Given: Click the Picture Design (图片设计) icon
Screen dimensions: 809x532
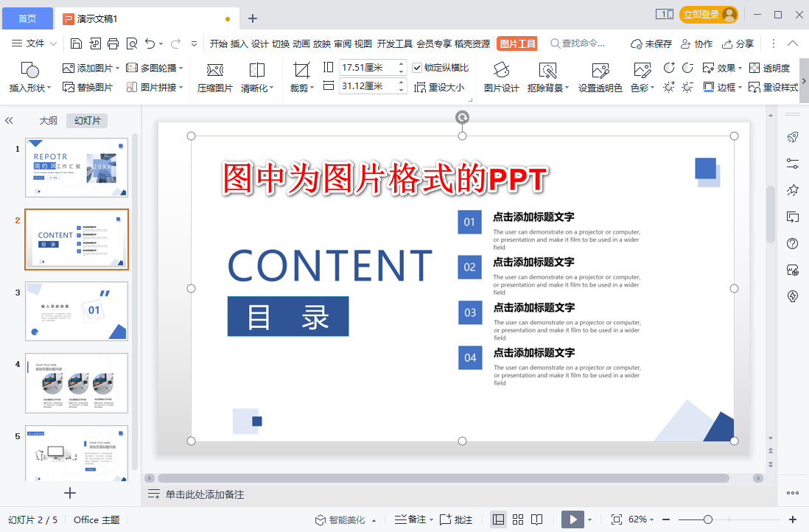Looking at the screenshot, I should point(501,70).
